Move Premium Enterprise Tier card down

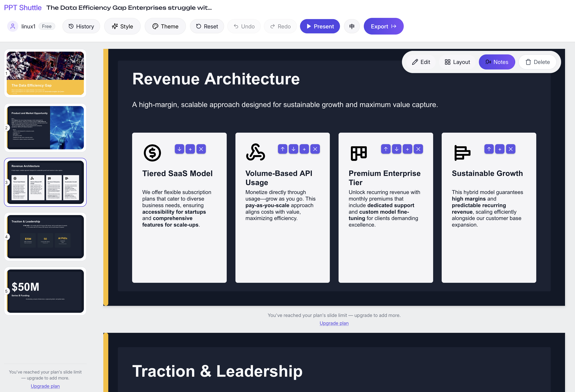click(x=397, y=149)
